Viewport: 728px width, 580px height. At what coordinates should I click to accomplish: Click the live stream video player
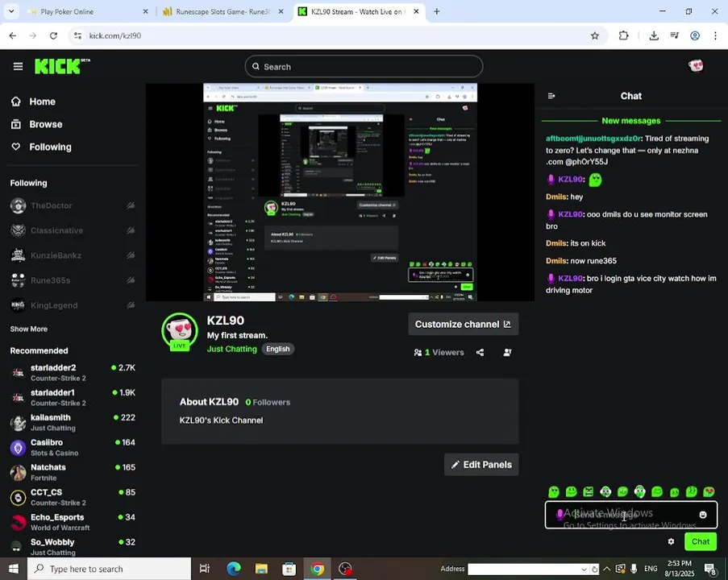tap(340, 192)
